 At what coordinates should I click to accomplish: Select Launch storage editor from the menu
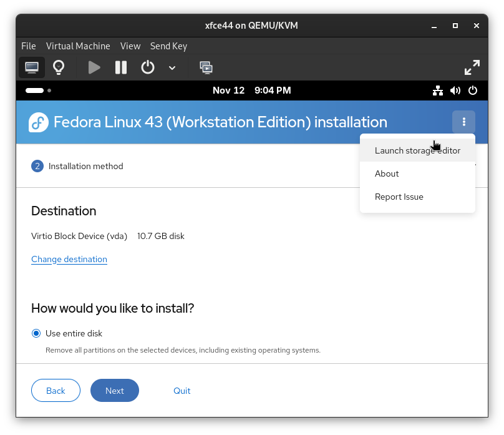click(417, 150)
